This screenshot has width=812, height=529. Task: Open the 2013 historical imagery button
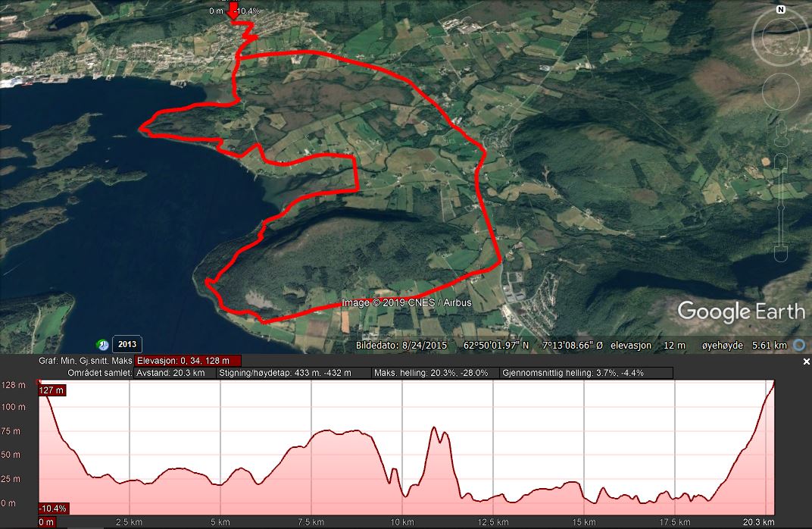(127, 345)
